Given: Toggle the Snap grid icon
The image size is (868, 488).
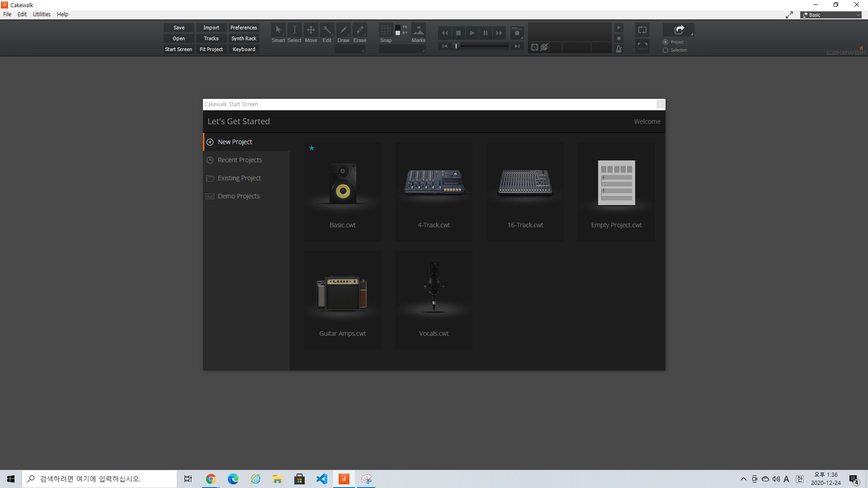Looking at the screenshot, I should (386, 30).
